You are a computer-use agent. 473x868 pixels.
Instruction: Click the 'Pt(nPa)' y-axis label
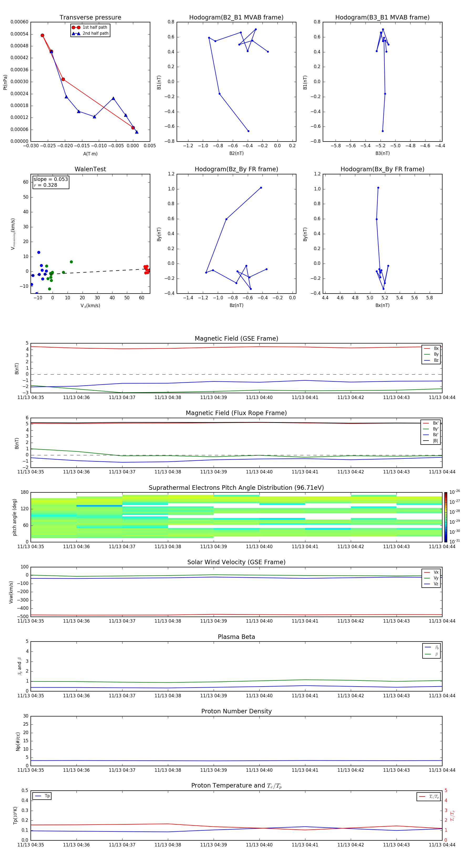point(5,82)
